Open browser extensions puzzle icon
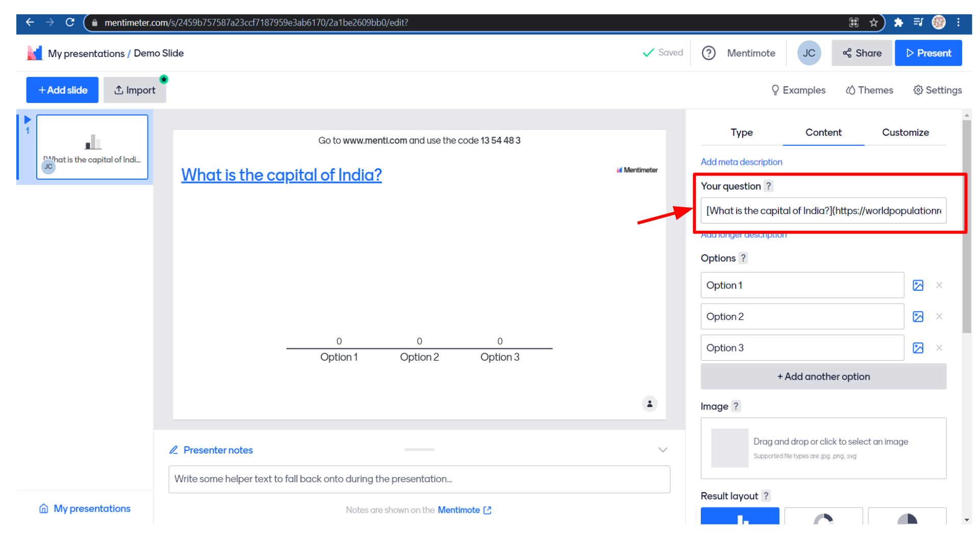This screenshot has width=980, height=551. pyautogui.click(x=898, y=22)
